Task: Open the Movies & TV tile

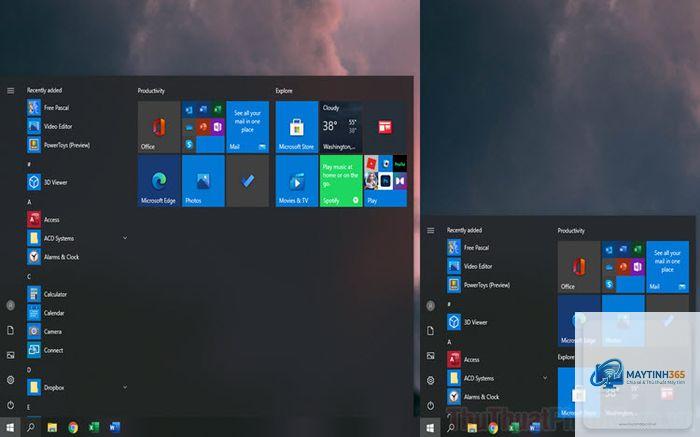Action: 297,181
